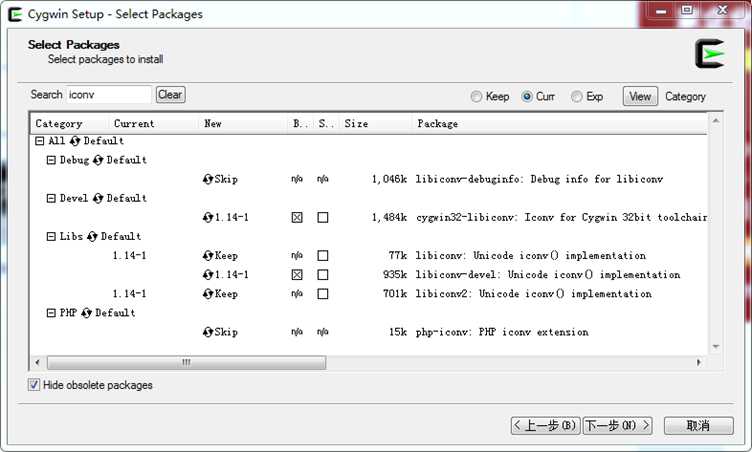
Task: Select libiconv-devel package description
Action: [548, 274]
